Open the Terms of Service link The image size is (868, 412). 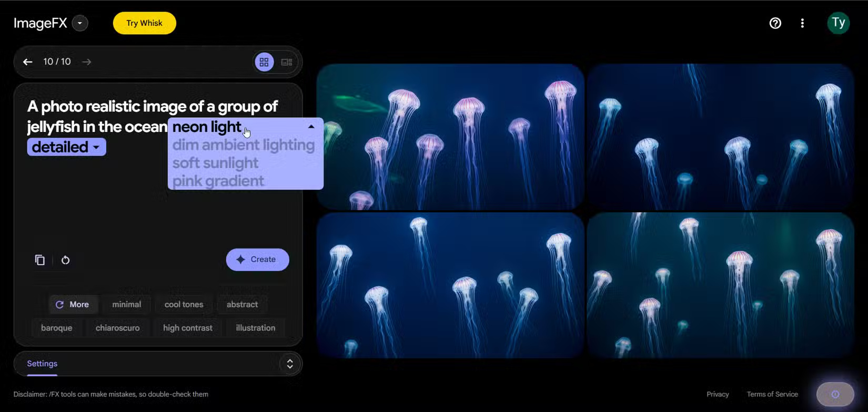click(x=772, y=394)
